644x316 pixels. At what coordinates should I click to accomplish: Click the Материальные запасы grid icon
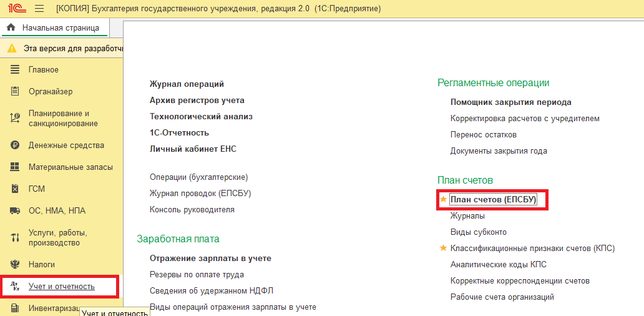pos(15,167)
